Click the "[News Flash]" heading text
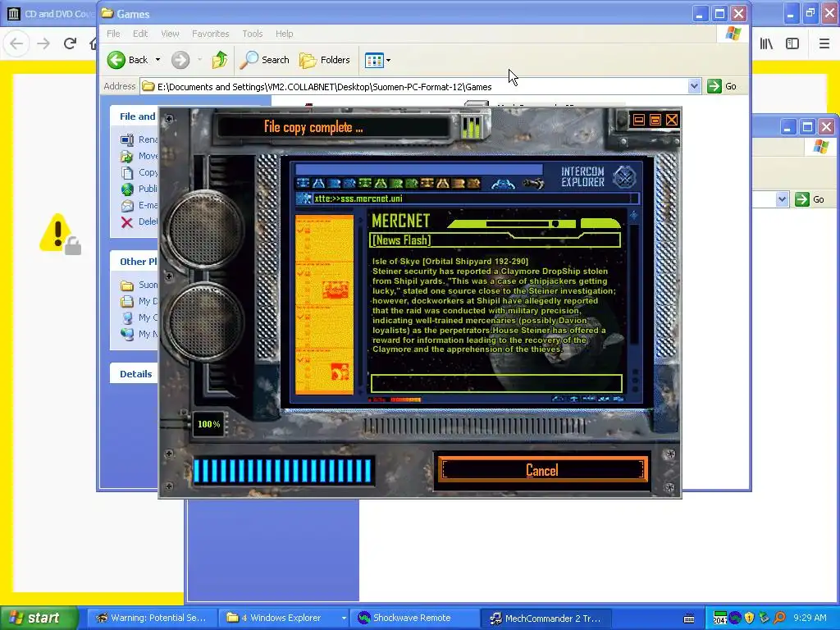The height and width of the screenshot is (630, 840). (x=401, y=240)
